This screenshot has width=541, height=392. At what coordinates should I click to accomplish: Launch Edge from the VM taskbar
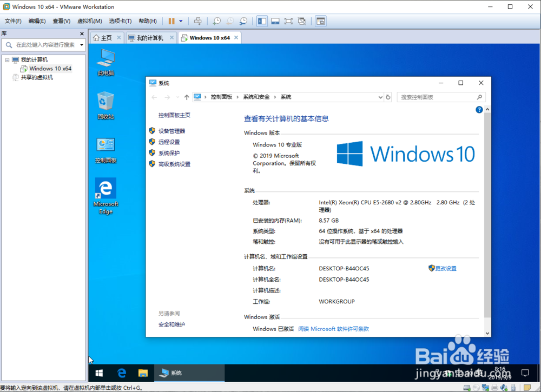click(121, 373)
